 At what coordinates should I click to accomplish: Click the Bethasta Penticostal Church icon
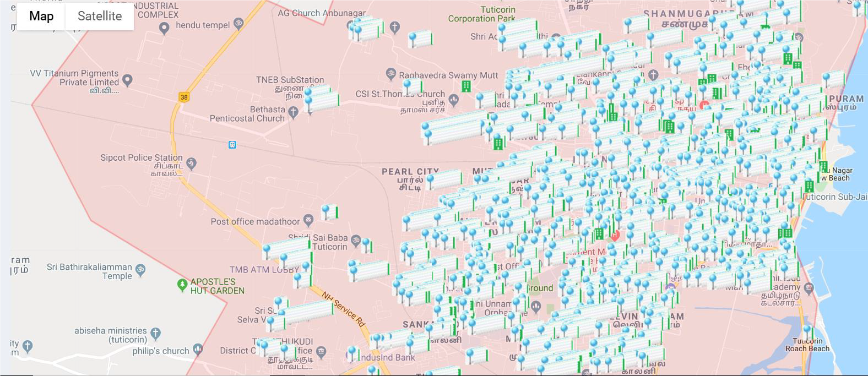click(x=294, y=112)
